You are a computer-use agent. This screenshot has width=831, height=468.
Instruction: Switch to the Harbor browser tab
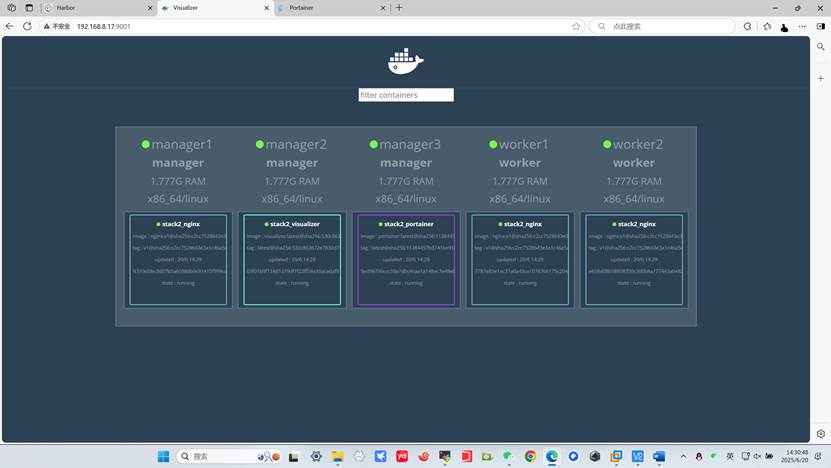point(98,8)
